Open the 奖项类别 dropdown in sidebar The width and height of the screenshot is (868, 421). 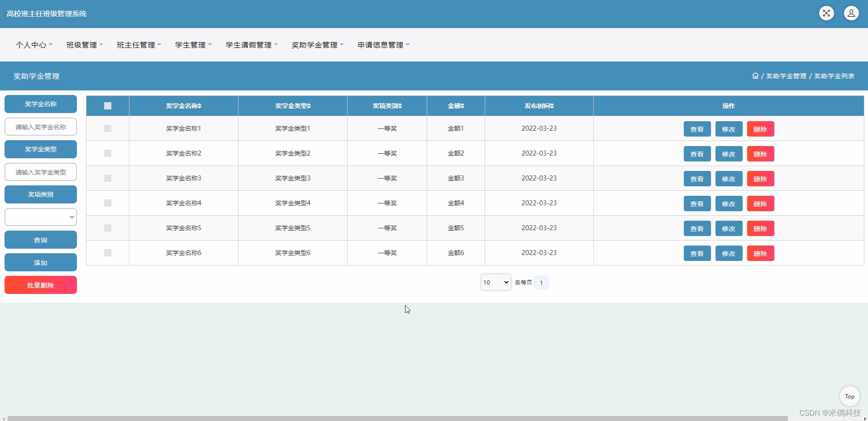click(x=40, y=217)
